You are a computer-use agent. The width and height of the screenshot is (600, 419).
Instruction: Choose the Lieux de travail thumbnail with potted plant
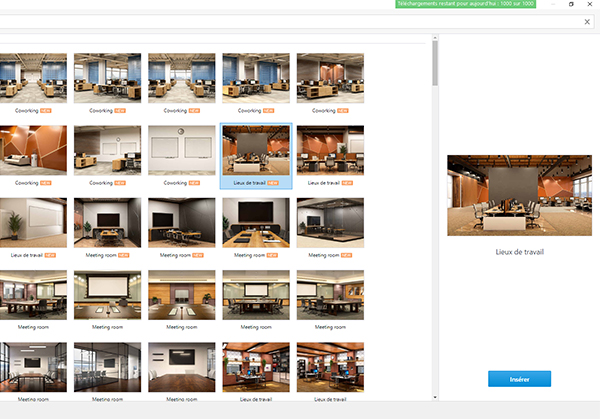click(x=33, y=223)
